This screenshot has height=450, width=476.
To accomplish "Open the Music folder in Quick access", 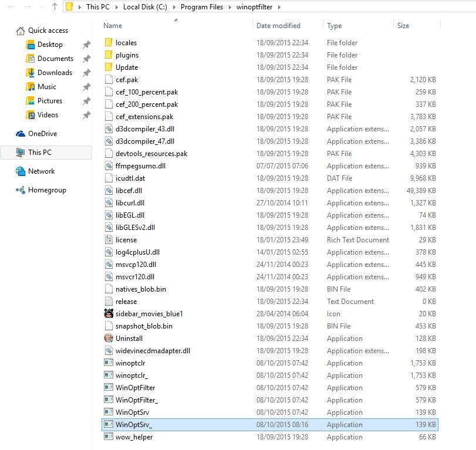I will click(47, 87).
